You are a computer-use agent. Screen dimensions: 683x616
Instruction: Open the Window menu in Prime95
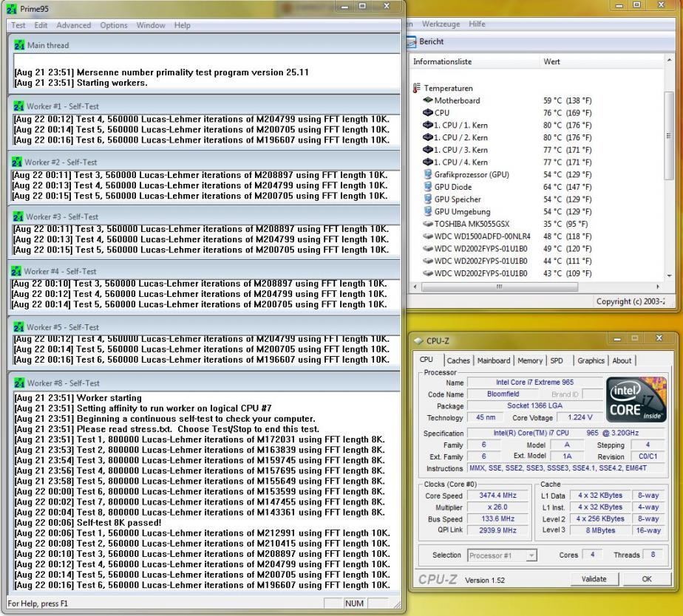pos(151,25)
